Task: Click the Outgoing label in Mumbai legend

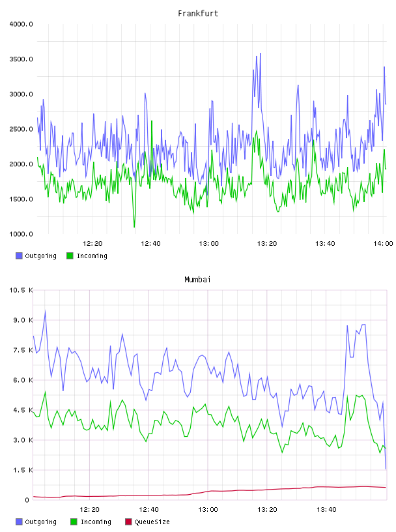Action: 40,522
